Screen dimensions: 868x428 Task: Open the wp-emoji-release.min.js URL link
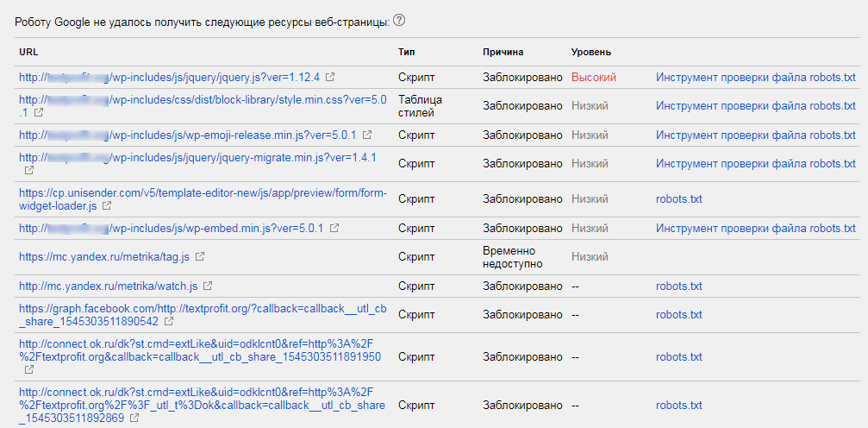pyautogui.click(x=188, y=135)
